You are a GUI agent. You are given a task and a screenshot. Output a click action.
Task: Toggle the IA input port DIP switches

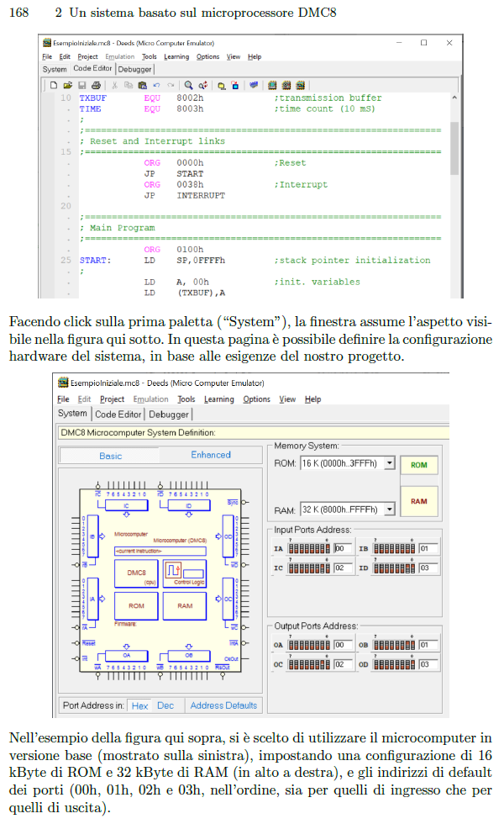coord(309,548)
